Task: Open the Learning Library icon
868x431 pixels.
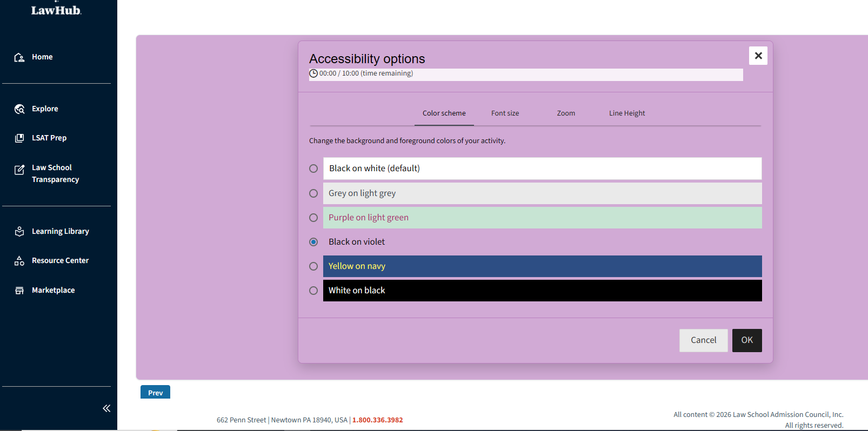Action: pyautogui.click(x=19, y=231)
